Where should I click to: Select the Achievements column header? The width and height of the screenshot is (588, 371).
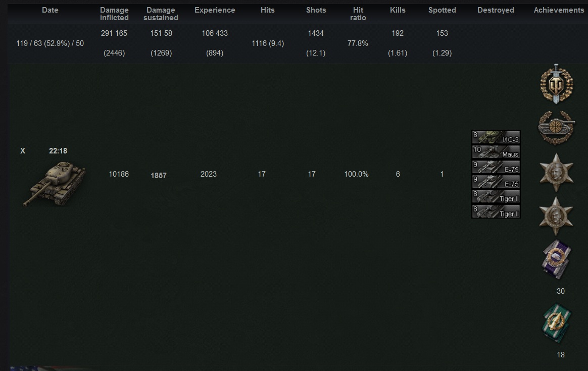coord(559,10)
